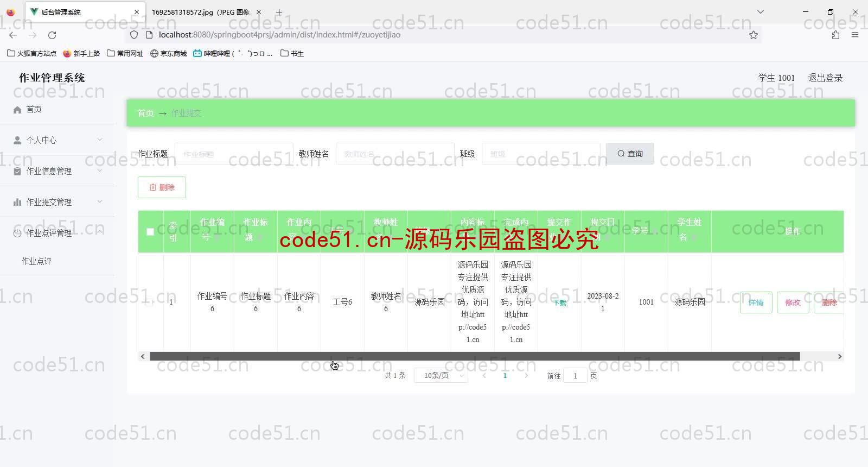Click 详情 button in row 1
The image size is (868, 467).
tap(756, 302)
